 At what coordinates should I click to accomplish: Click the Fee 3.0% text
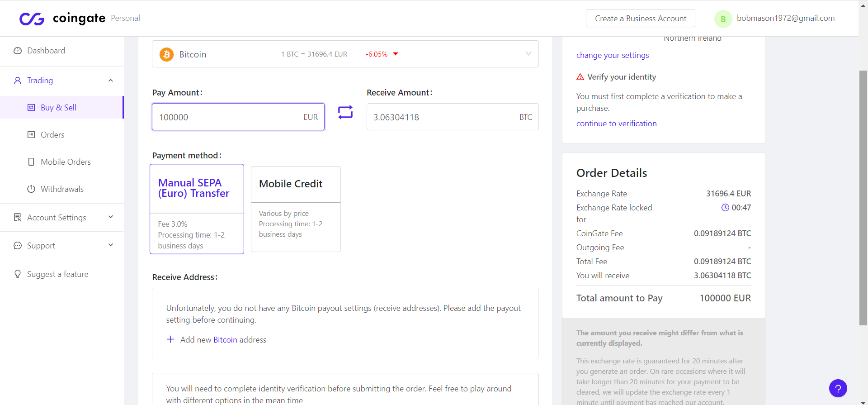pyautogui.click(x=173, y=224)
